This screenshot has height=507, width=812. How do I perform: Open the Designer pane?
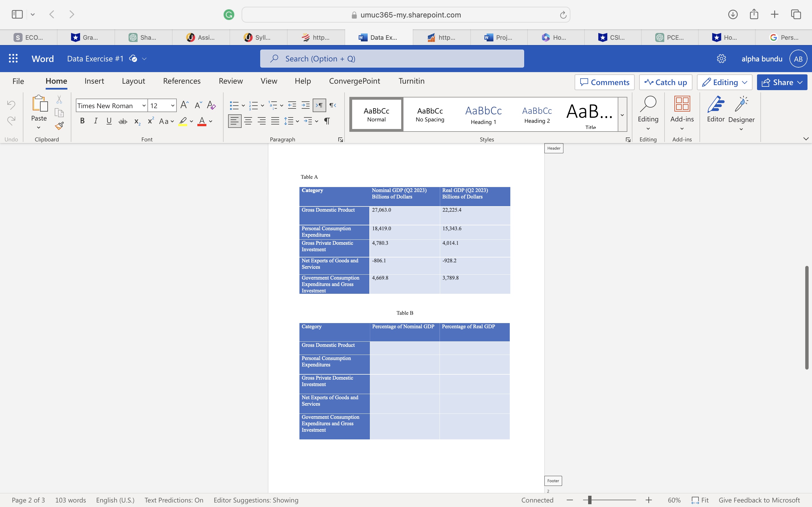pos(741,111)
